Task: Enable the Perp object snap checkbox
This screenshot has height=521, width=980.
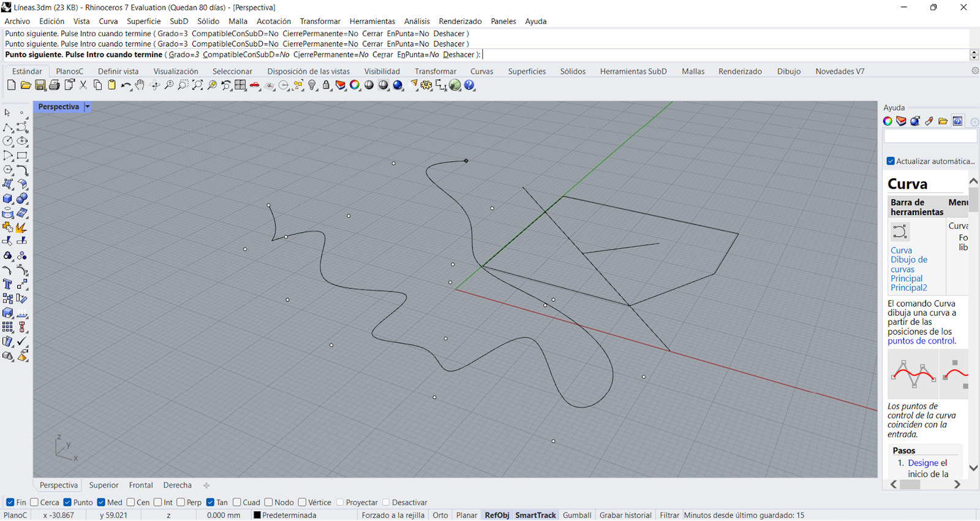Action: 181,502
